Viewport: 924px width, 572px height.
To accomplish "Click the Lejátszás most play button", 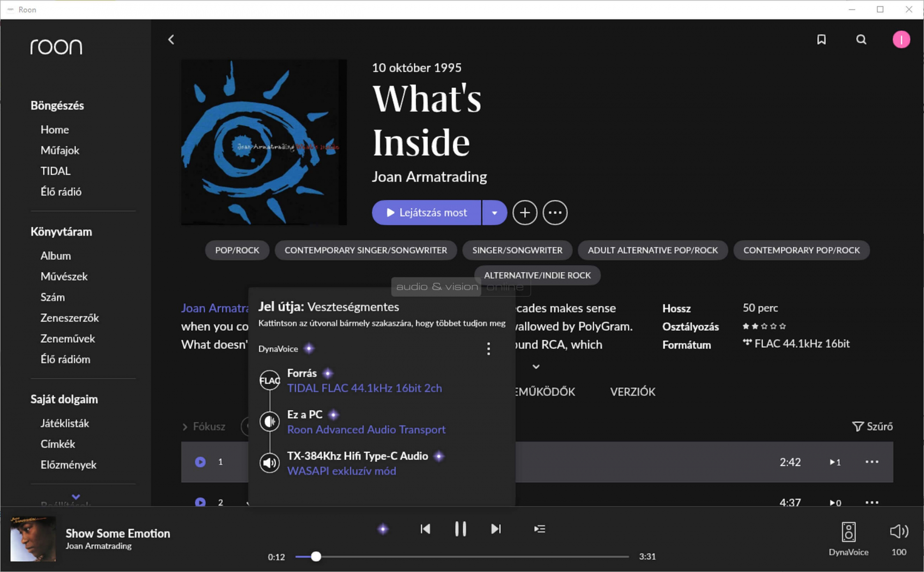I will (x=426, y=213).
